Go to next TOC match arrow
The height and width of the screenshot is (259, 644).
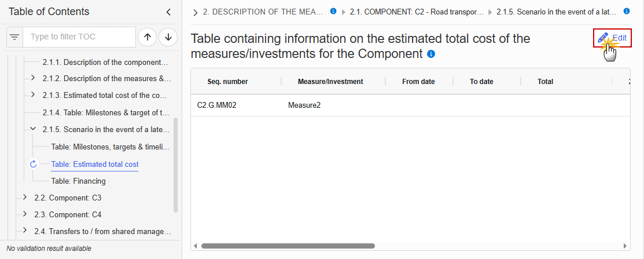pyautogui.click(x=168, y=37)
